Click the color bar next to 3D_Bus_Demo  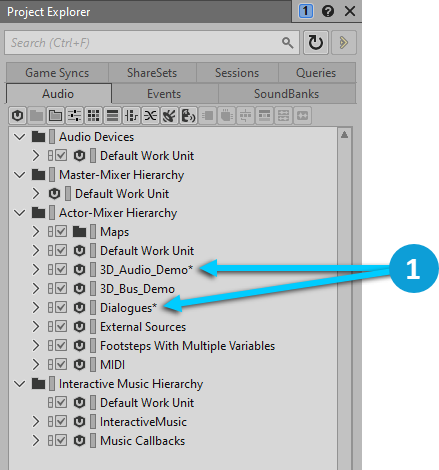pos(93,288)
